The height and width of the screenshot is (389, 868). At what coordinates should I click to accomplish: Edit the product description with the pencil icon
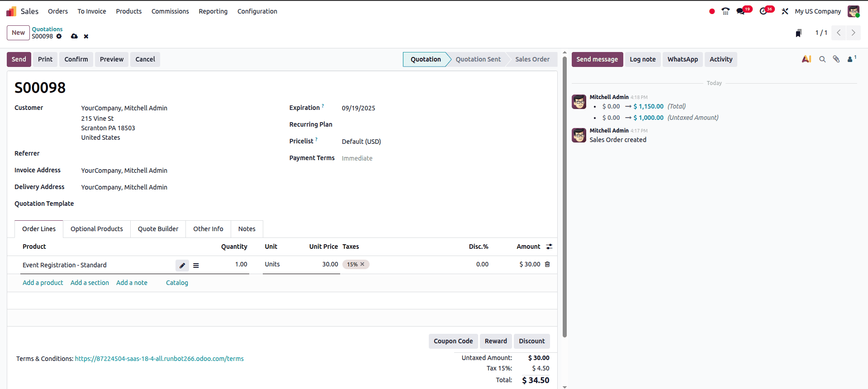182,266
